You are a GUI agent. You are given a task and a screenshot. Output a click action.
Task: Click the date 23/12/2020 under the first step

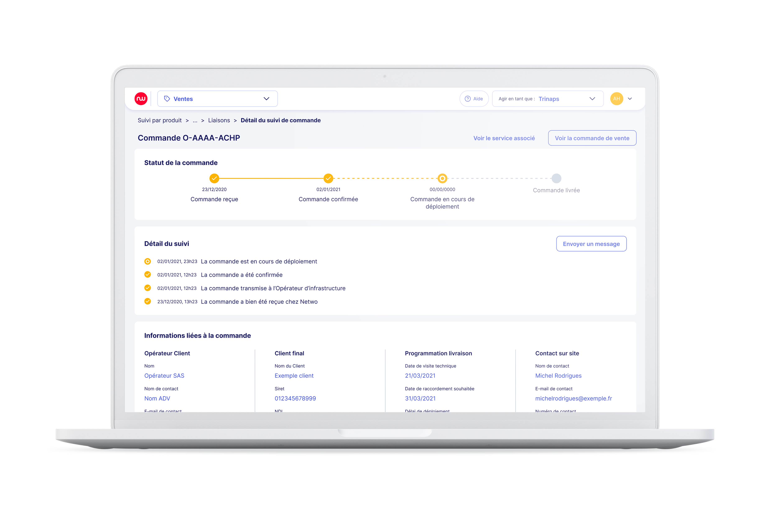(x=214, y=189)
